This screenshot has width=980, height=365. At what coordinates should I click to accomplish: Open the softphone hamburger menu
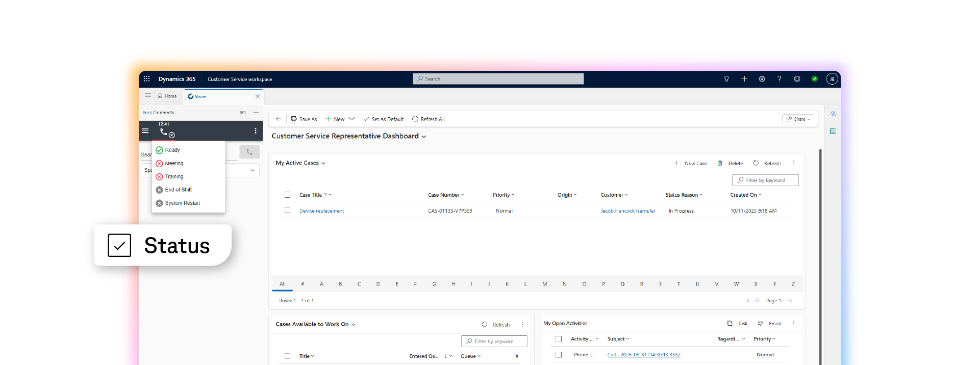145,131
